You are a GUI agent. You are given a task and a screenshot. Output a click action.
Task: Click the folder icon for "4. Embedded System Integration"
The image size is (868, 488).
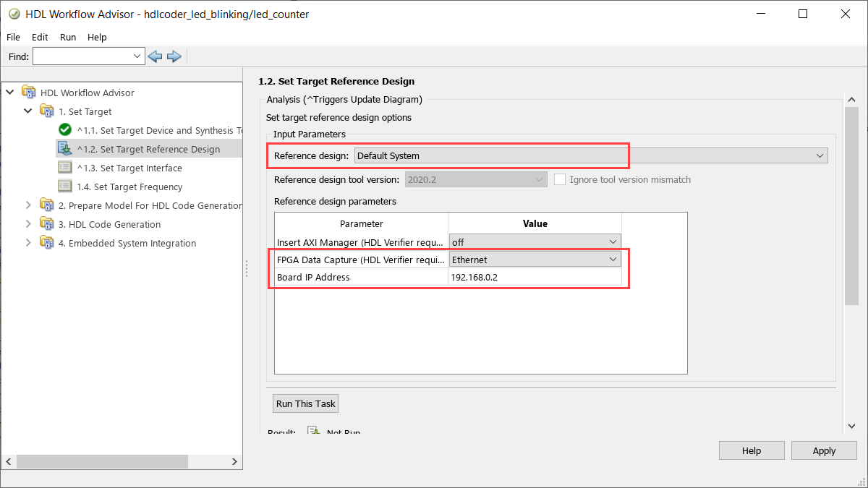46,243
